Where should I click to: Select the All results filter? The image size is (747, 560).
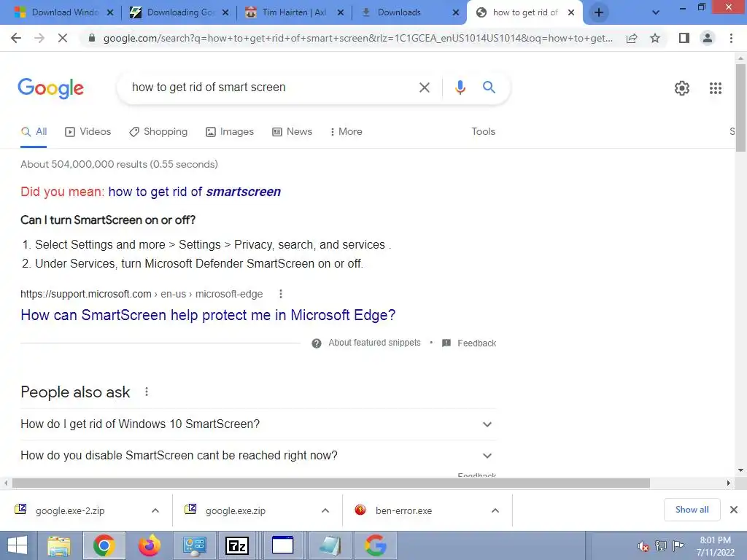pos(34,132)
